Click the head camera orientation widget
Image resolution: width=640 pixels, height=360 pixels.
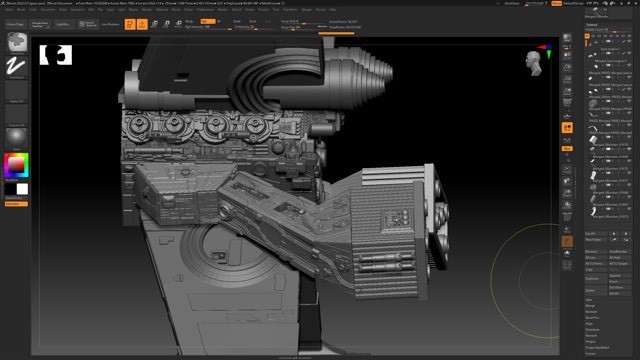(534, 63)
